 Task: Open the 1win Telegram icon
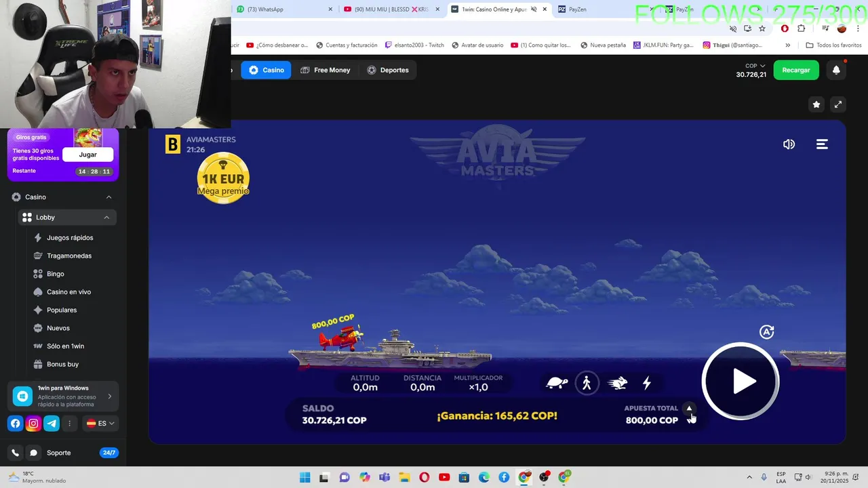point(52,424)
